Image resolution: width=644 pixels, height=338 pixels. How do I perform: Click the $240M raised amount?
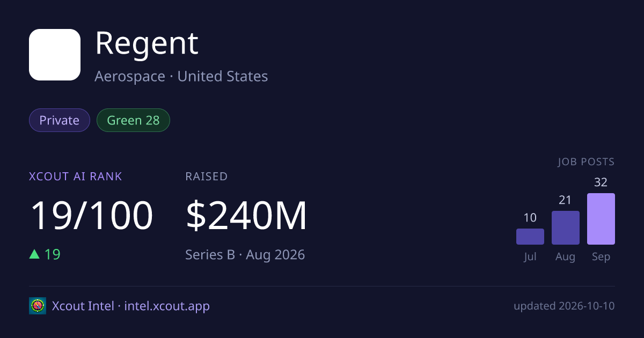tap(246, 216)
